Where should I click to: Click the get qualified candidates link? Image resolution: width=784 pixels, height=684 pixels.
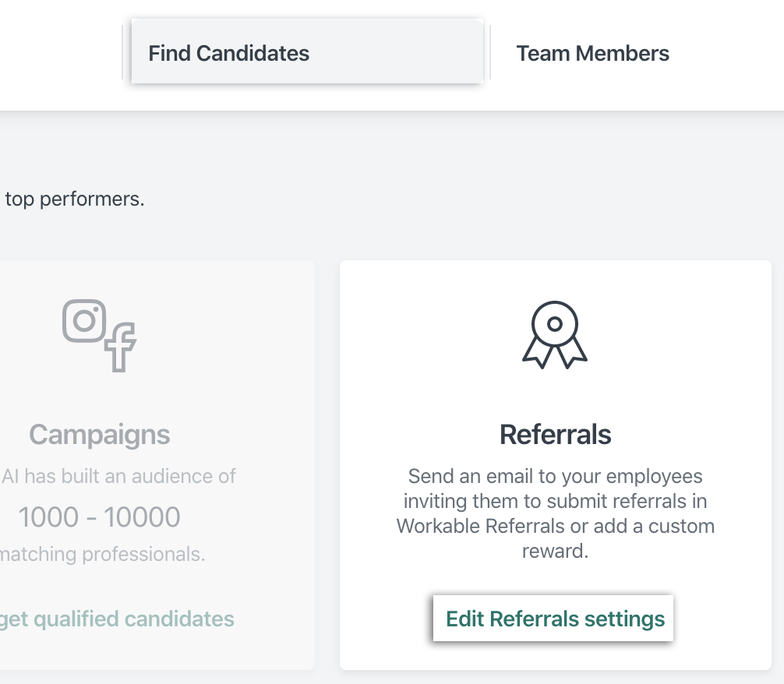click(x=117, y=619)
